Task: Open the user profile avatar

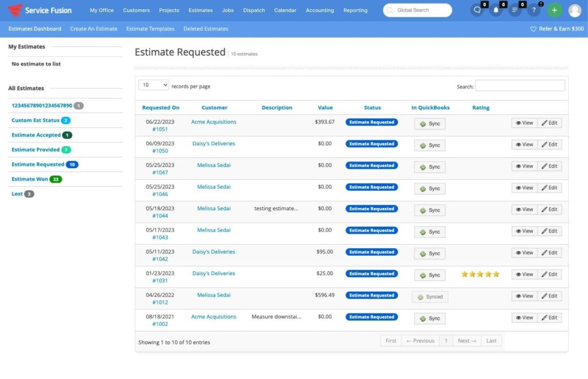Action: tap(574, 10)
